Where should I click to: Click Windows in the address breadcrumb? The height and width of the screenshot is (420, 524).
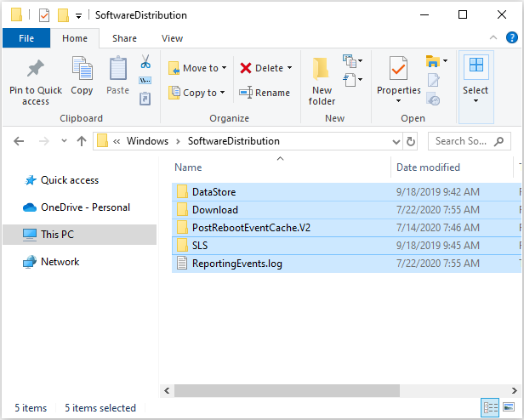[x=147, y=141]
